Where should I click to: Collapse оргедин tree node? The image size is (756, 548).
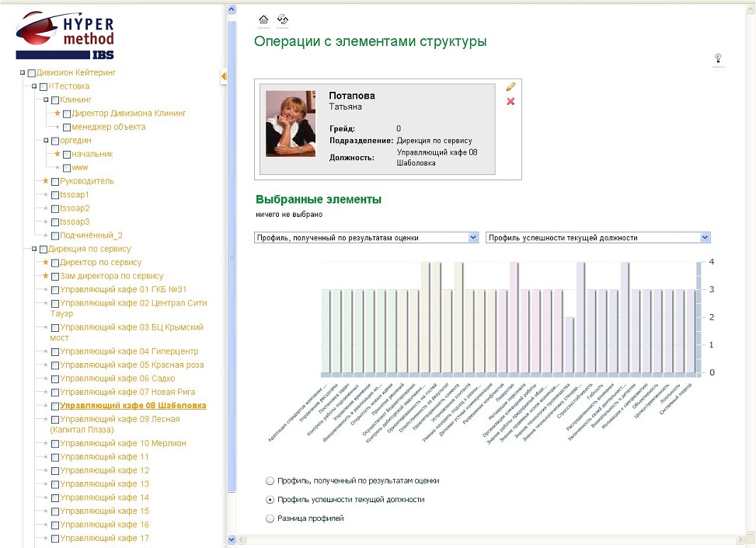click(46, 141)
